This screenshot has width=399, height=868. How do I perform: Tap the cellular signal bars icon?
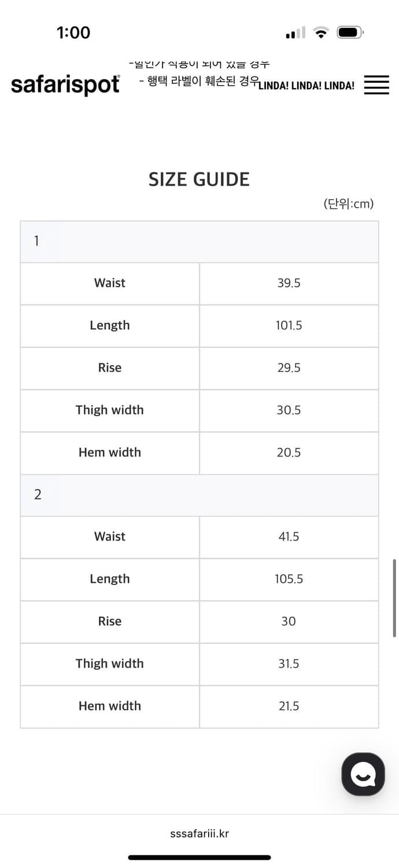[294, 33]
